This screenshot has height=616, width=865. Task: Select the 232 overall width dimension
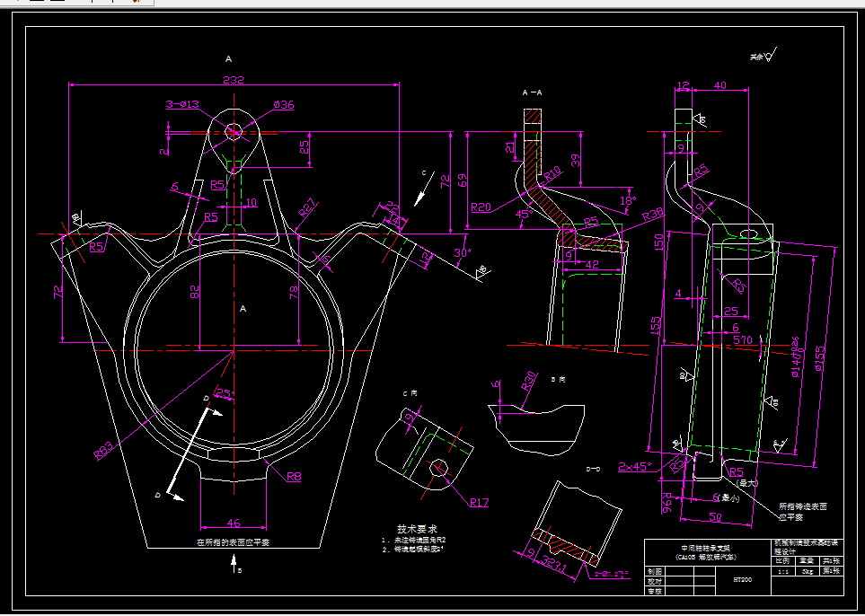coord(234,79)
